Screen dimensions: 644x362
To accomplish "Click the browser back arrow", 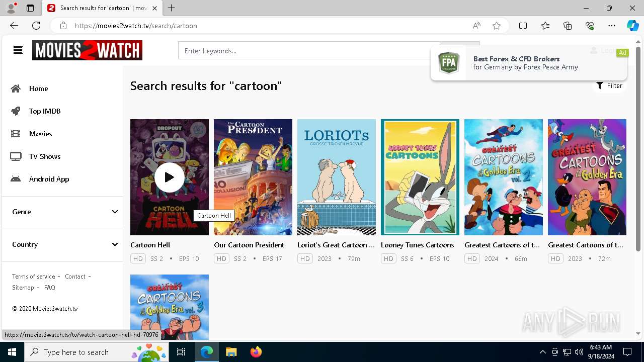I will tap(14, 26).
